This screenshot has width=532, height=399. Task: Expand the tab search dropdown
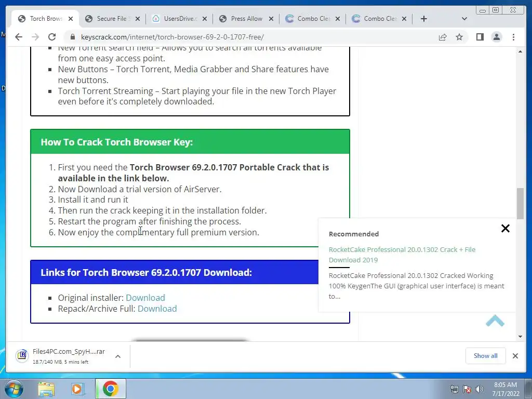(464, 19)
